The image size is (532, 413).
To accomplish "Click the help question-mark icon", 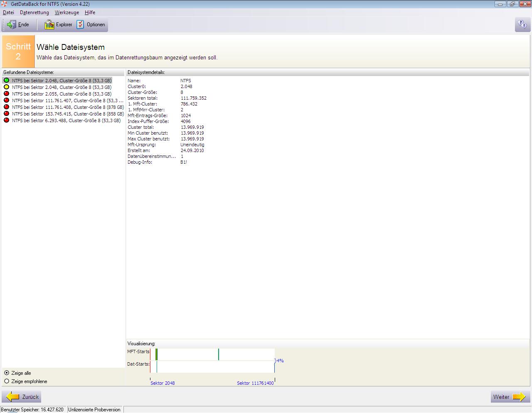I will pyautogui.click(x=522, y=25).
